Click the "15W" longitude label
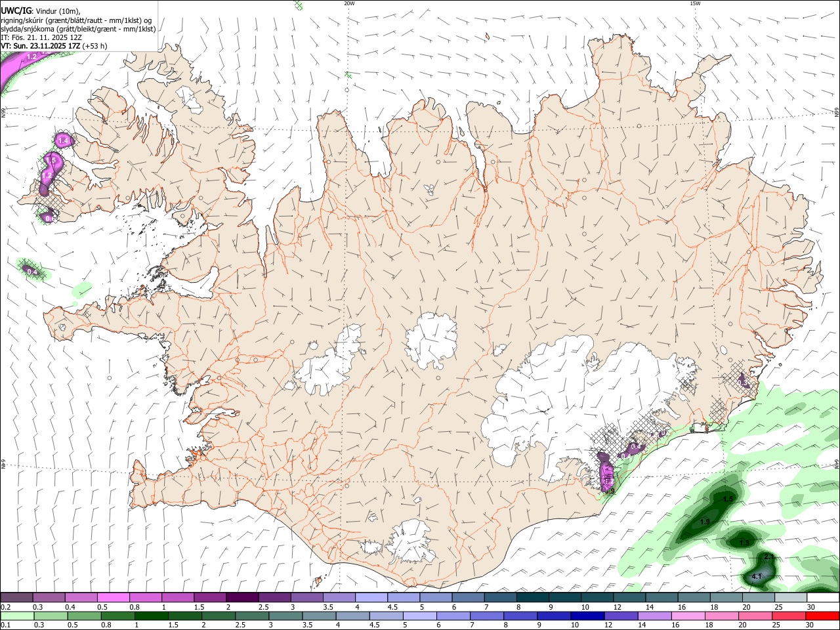Screen dimensions: 840x630 694,3
